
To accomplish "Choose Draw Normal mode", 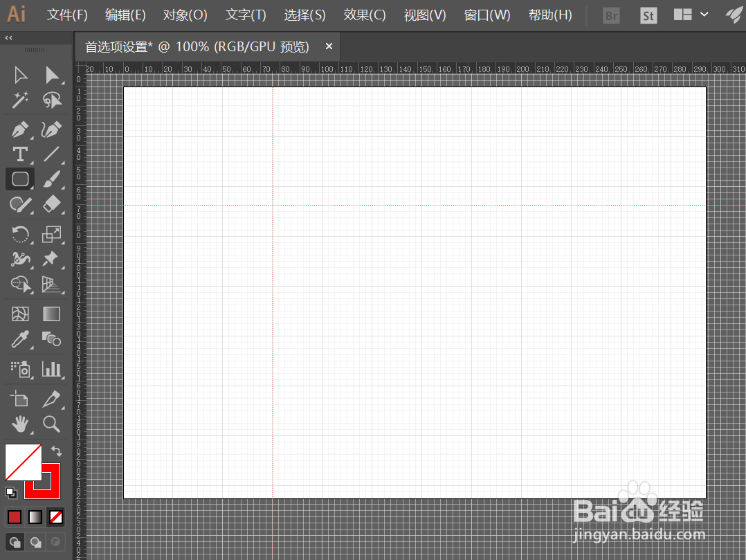I will 15,542.
